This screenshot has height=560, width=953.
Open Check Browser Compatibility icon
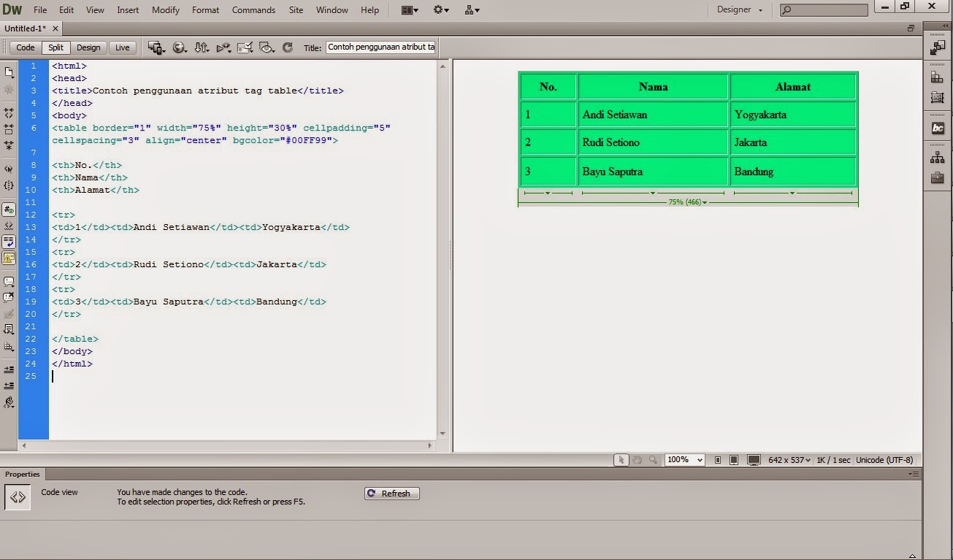(x=245, y=47)
